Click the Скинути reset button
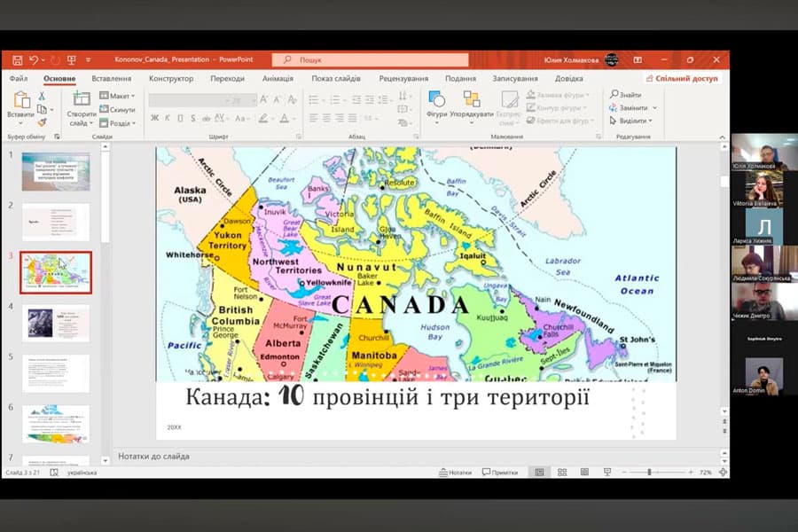 point(117,109)
